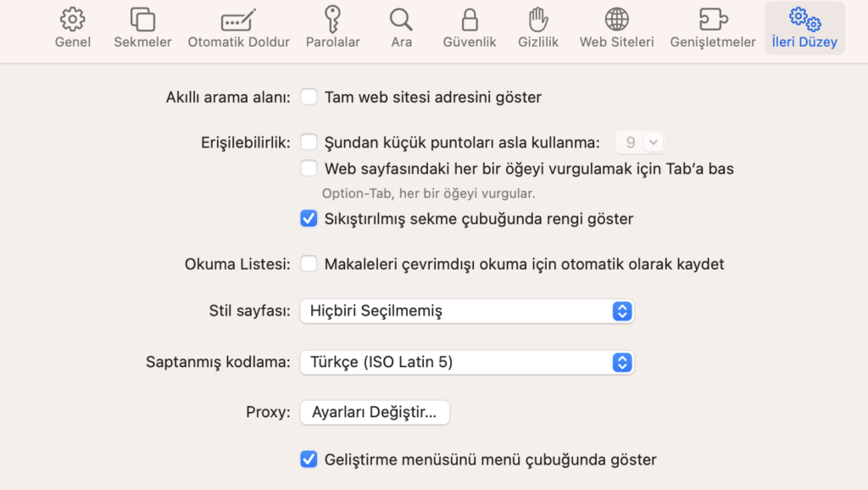Screen dimensions: 868x490
Task: Check 'Web sayfasındaki her bir öğeyi vurgulamak için Tab'a bas'
Action: (309, 169)
